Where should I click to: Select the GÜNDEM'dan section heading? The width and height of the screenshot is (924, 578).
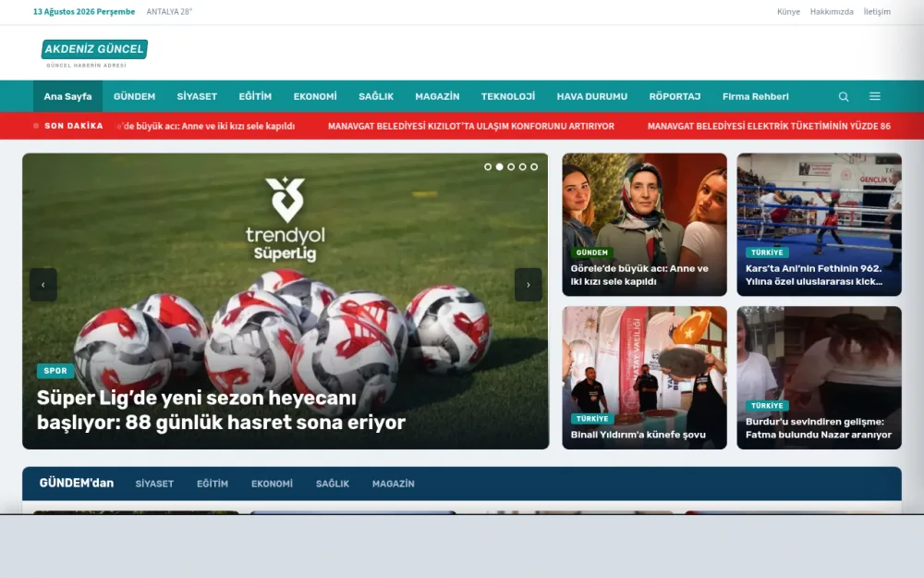click(77, 483)
